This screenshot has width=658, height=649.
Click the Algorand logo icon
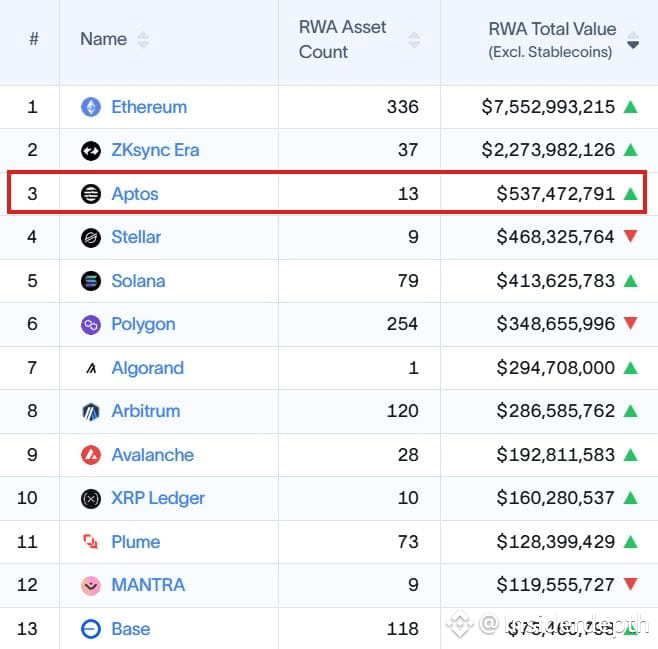91,368
